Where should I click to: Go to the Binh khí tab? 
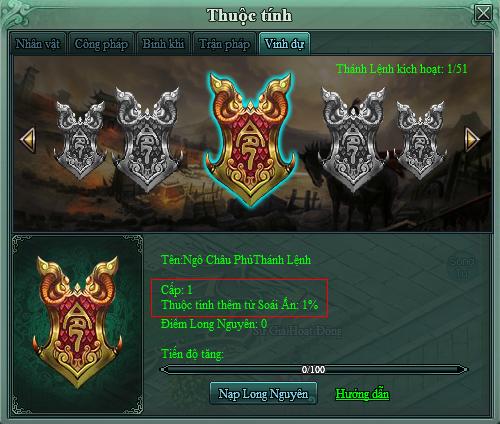163,44
